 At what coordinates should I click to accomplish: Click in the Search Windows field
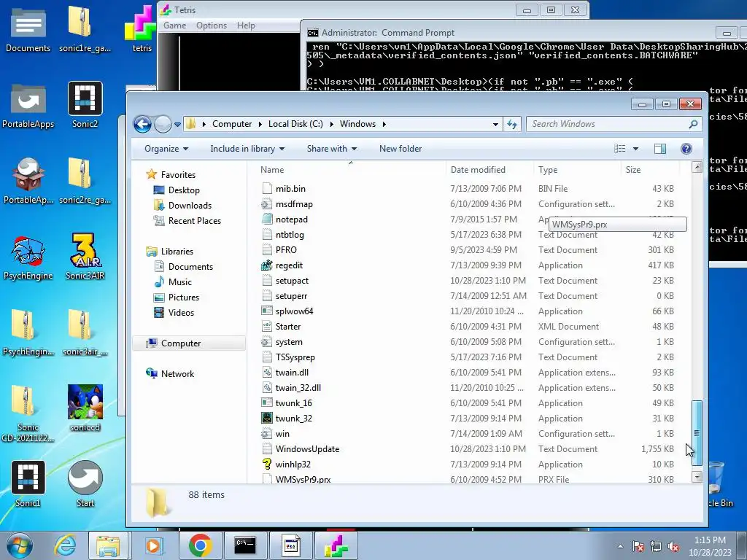614,124
